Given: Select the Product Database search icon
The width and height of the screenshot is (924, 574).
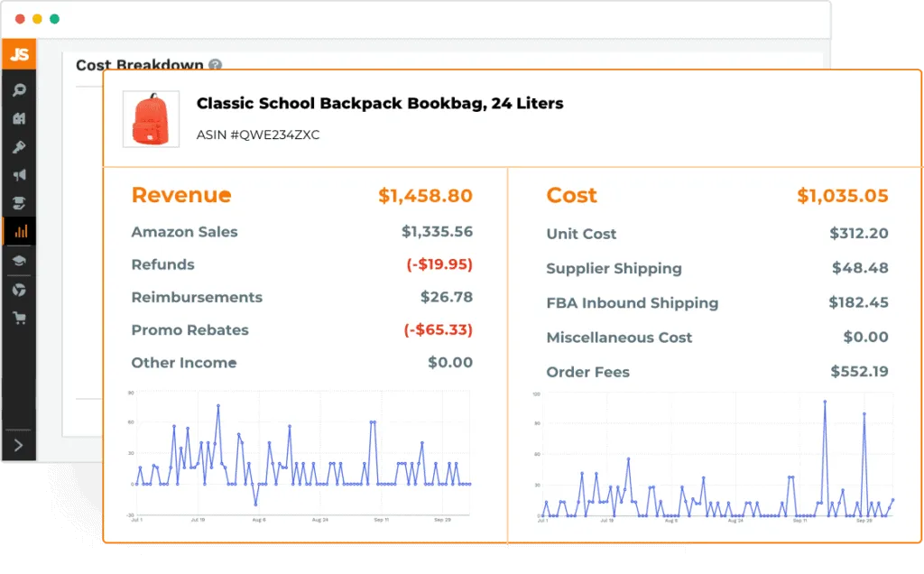Looking at the screenshot, I should 19,89.
